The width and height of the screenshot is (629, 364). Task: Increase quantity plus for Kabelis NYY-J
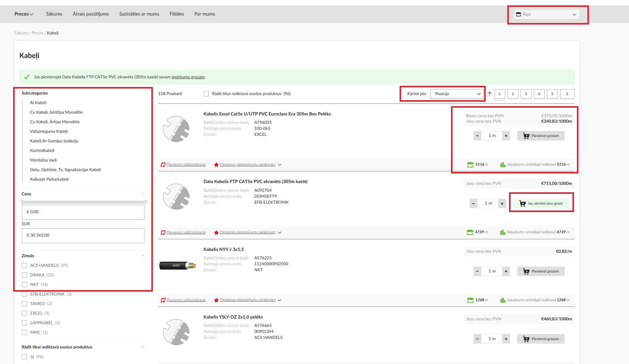[506, 271]
